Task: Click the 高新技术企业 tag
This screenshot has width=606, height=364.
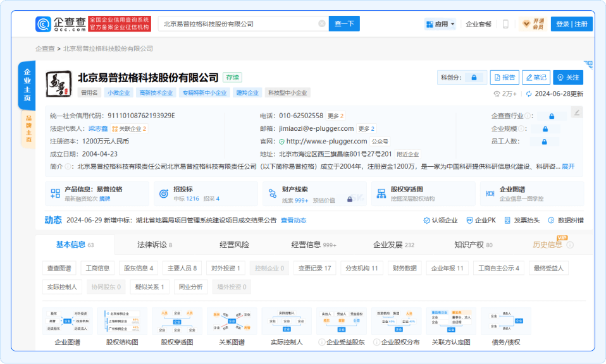Action: tap(156, 93)
